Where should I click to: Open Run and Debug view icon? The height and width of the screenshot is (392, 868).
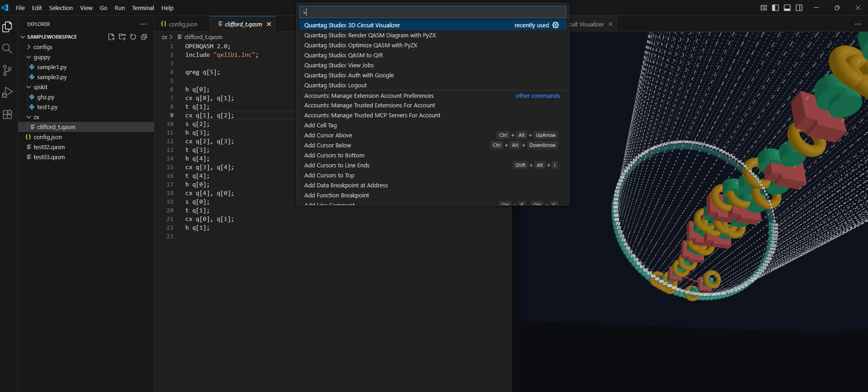click(7, 92)
